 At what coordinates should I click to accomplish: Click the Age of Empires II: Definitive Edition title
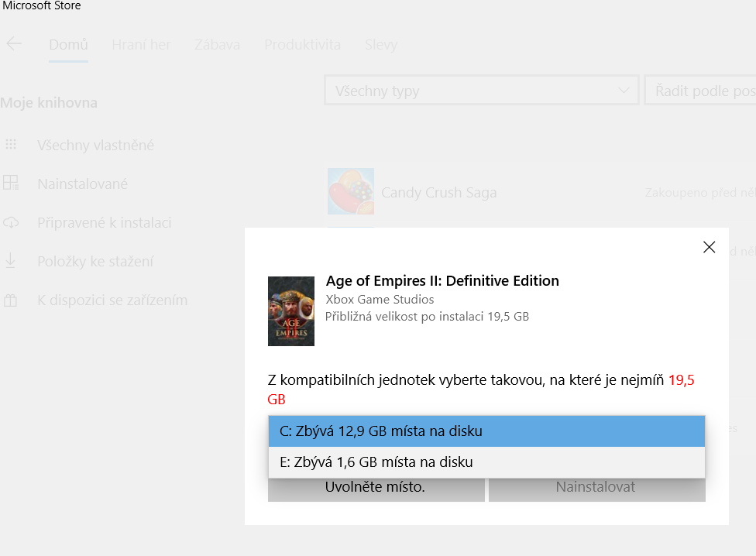pos(442,281)
